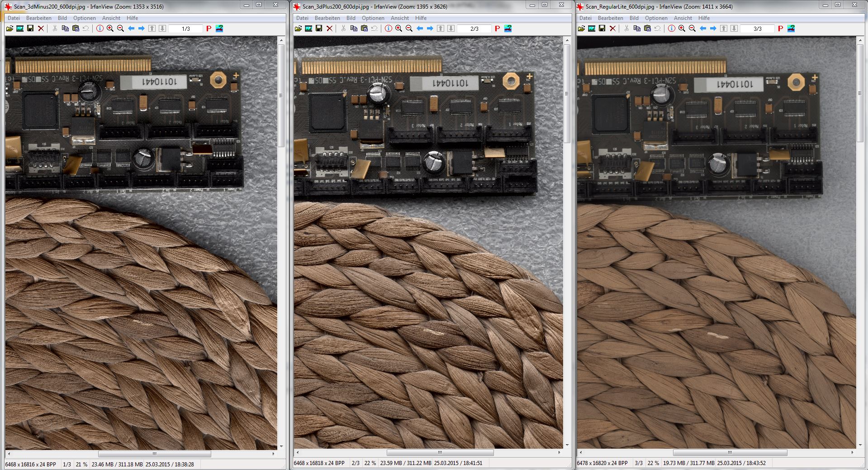
Task: Copy icon in Scan_3dPlus200 toolbar
Action: (x=354, y=29)
